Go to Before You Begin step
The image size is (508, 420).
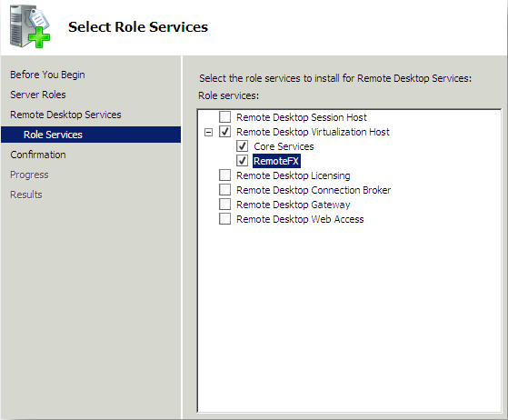[47, 75]
